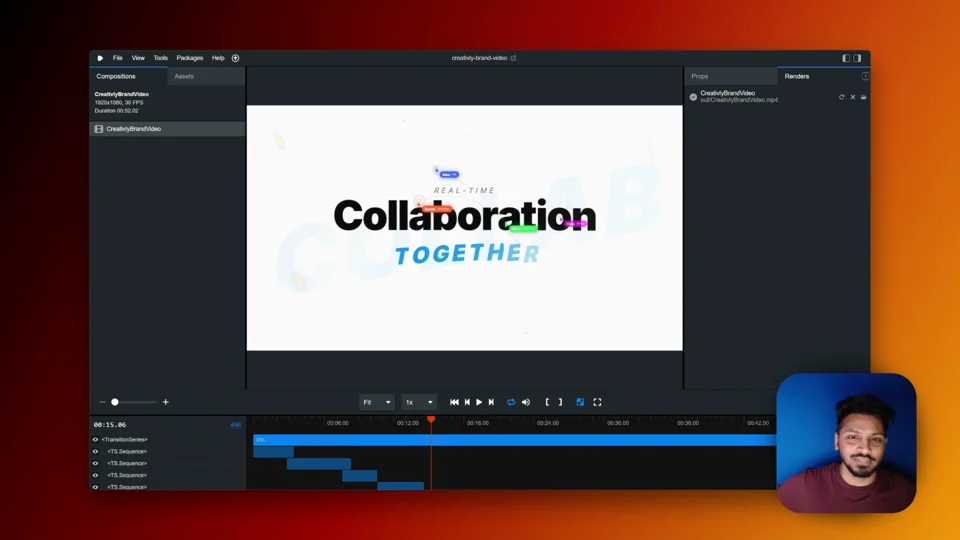Open the Help menu
Viewport: 960px width, 540px height.
(x=218, y=58)
